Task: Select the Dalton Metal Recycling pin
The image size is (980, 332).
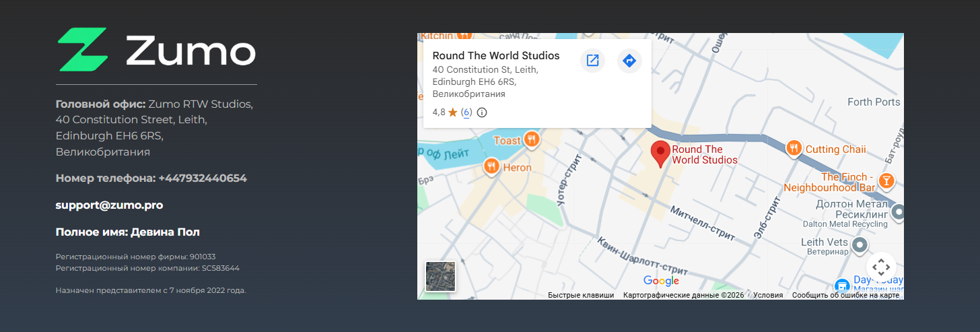Action: click(x=898, y=213)
